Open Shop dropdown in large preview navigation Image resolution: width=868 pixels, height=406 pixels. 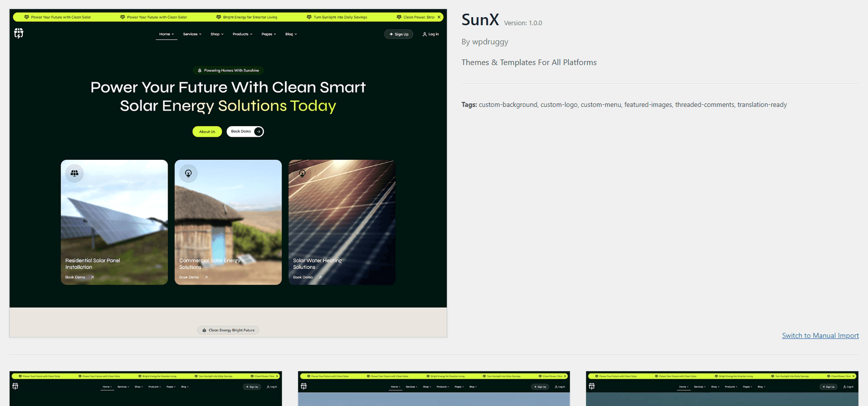pos(217,34)
